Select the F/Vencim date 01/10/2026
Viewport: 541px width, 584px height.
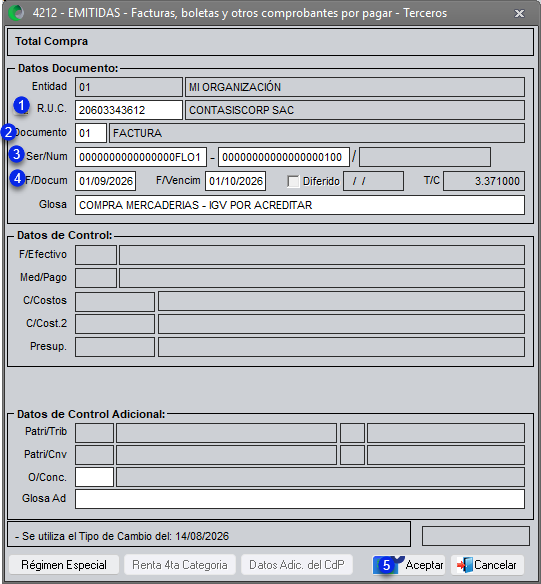click(x=235, y=181)
